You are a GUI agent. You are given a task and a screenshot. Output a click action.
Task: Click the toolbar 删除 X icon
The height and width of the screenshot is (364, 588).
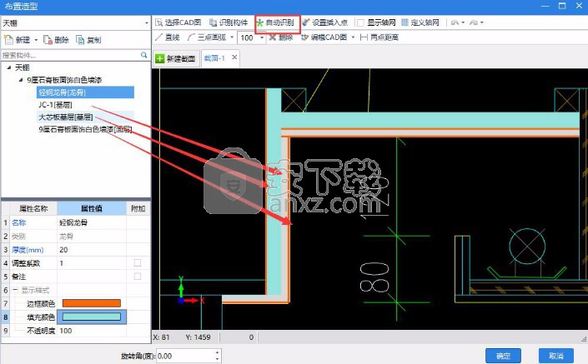coord(272,37)
